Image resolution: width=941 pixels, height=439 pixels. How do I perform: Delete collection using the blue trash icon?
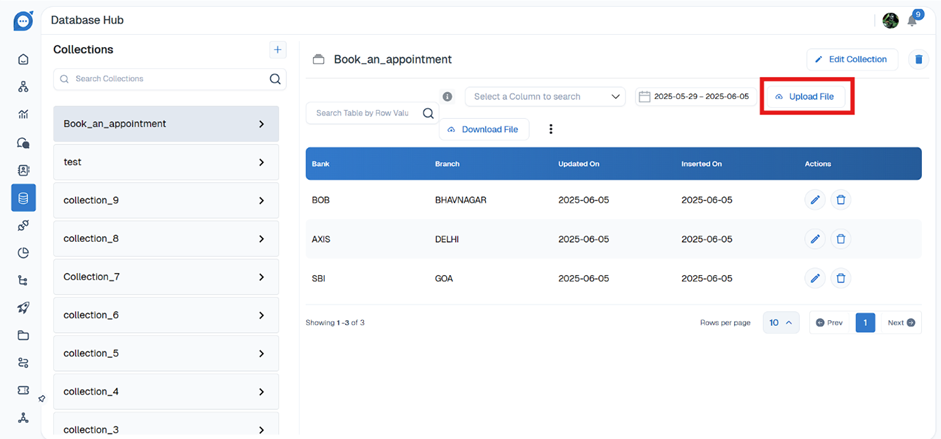click(918, 60)
